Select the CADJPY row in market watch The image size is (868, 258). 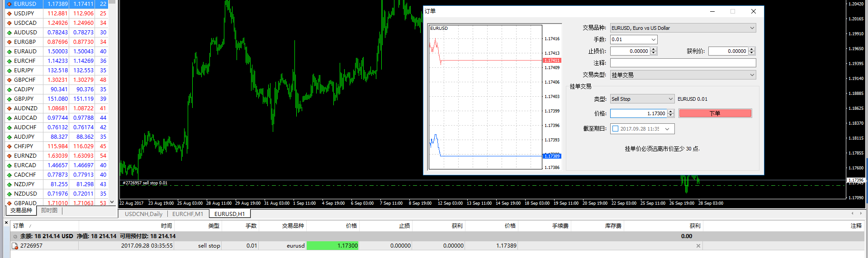[x=57, y=89]
